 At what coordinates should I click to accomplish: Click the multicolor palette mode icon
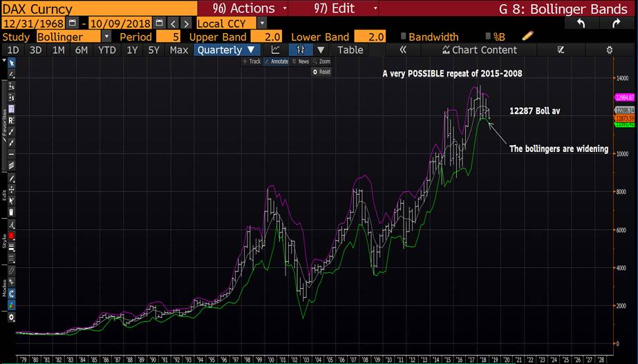[x=11, y=305]
